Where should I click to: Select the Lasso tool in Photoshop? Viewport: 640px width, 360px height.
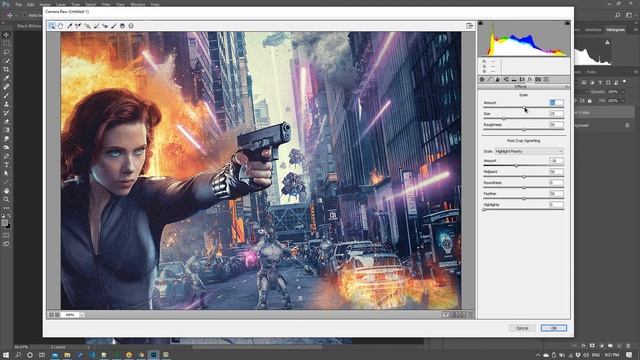coord(6,52)
